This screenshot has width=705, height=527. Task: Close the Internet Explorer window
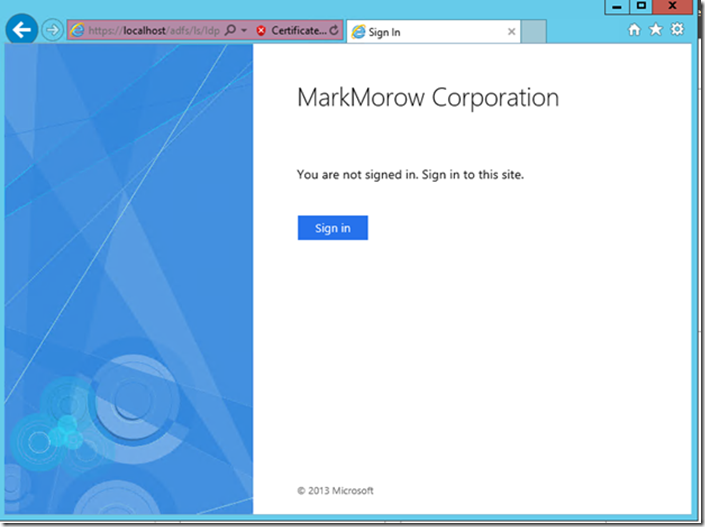click(673, 6)
